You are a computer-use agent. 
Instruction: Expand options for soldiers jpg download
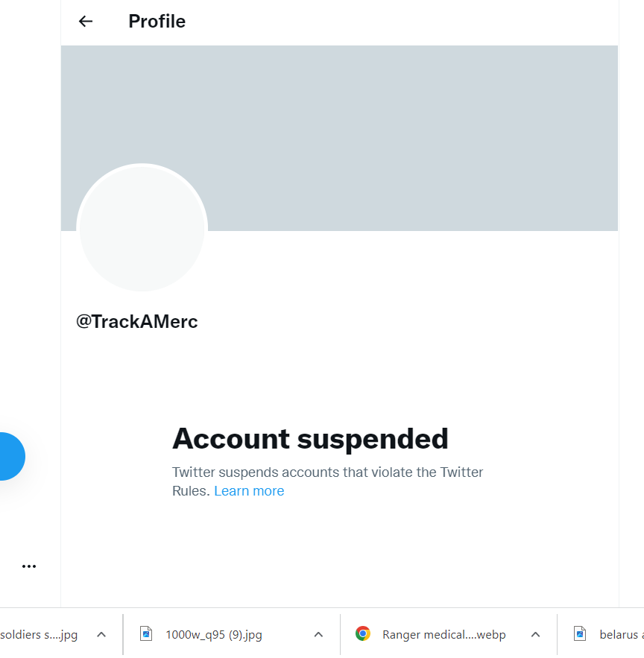coord(101,635)
